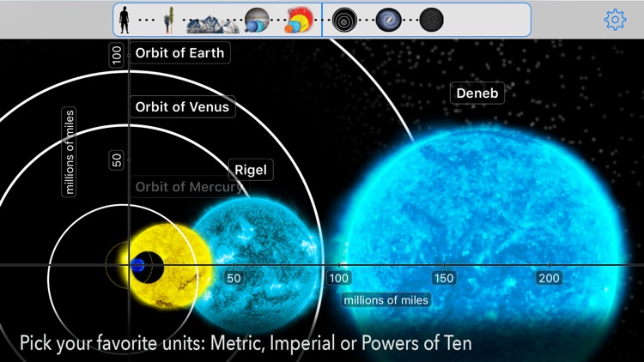Tap the Rigel label

pyautogui.click(x=251, y=170)
